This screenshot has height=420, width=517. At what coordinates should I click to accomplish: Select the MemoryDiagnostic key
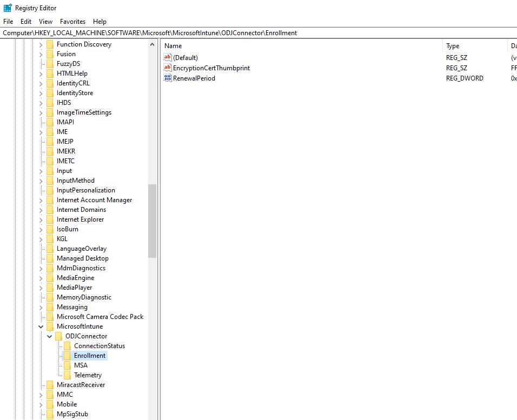84,297
